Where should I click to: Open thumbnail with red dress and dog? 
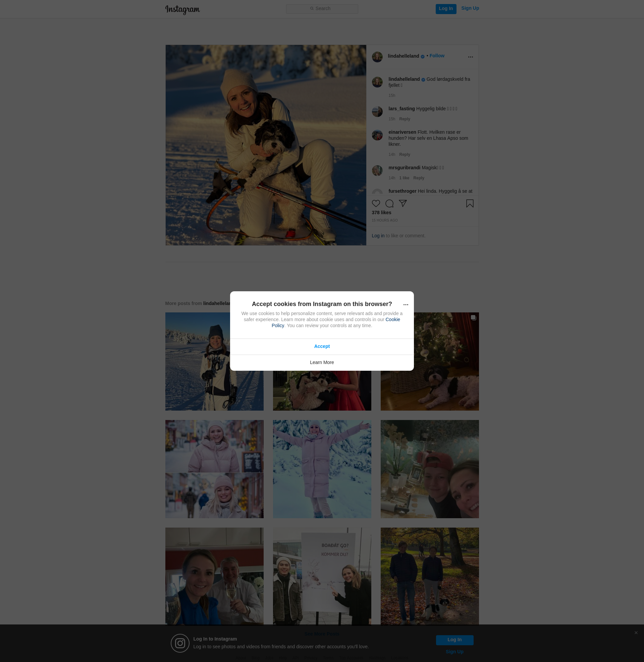[x=322, y=390]
